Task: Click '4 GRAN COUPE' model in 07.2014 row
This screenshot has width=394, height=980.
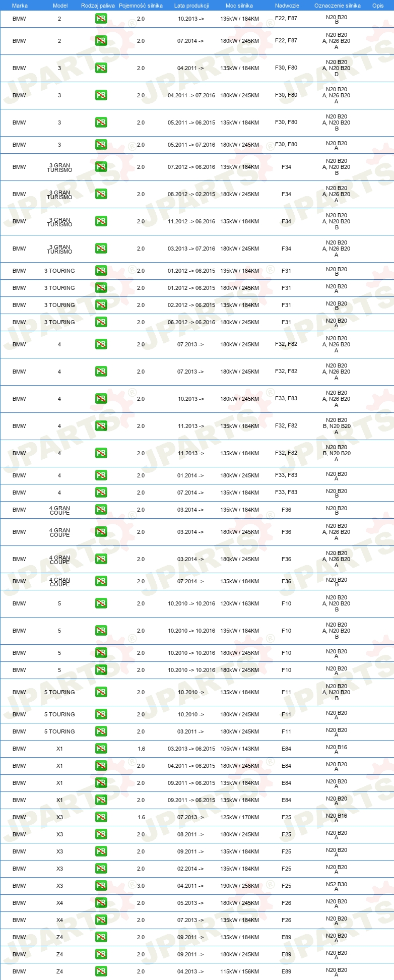Action: [59, 582]
